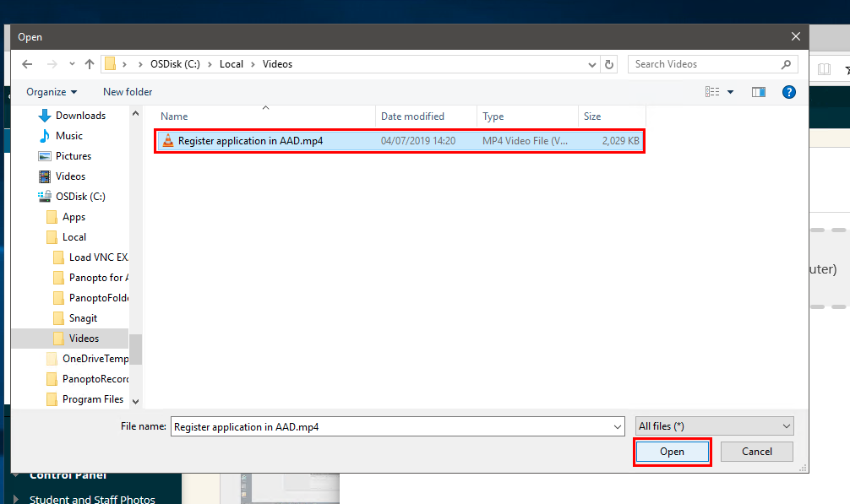The image size is (850, 504).
Task: Open the recent locations chevron
Action: (72, 64)
